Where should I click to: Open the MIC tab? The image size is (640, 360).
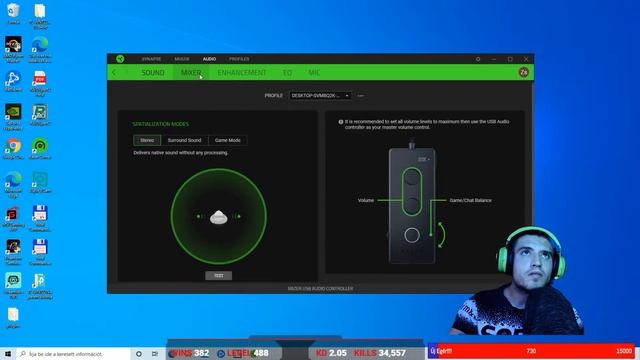[x=314, y=73]
